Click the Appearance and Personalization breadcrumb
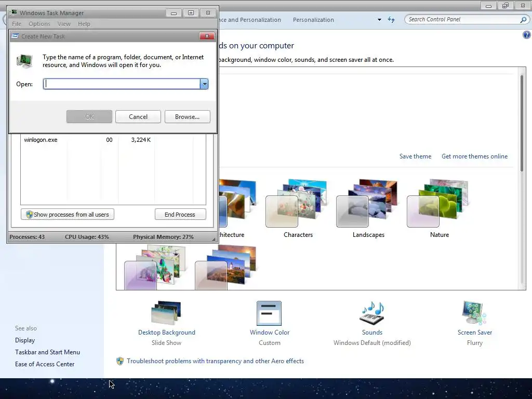 pos(250,20)
